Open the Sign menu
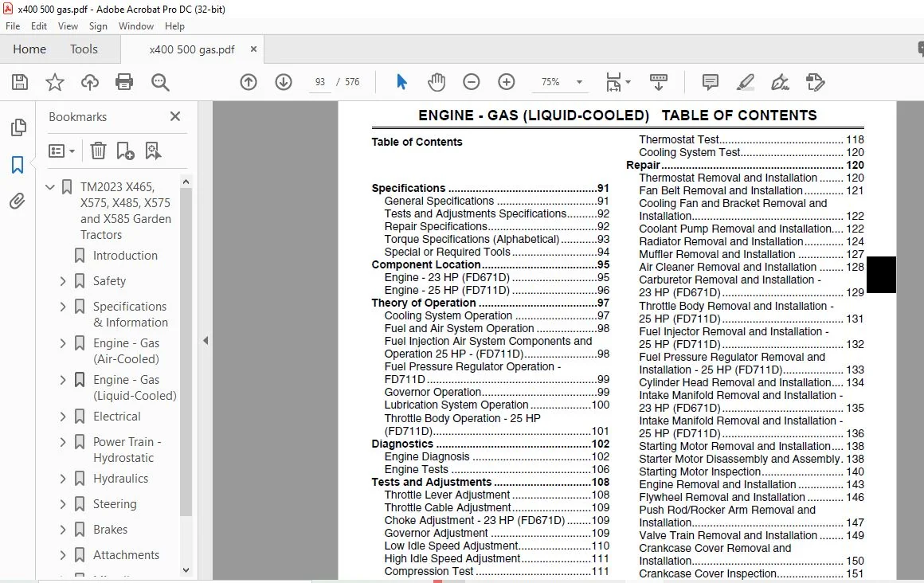 pos(98,26)
